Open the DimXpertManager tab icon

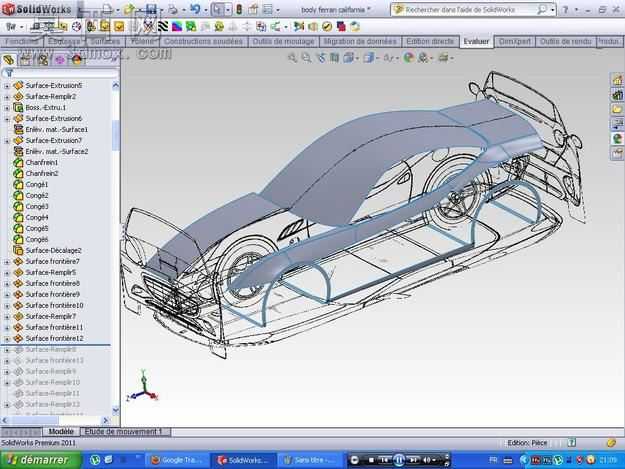[x=60, y=60]
